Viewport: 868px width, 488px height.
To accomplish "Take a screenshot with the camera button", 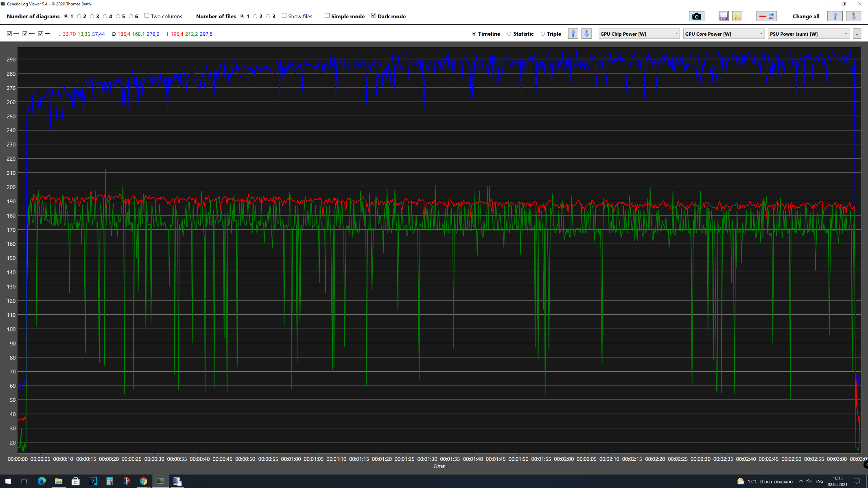I will pyautogui.click(x=696, y=16).
